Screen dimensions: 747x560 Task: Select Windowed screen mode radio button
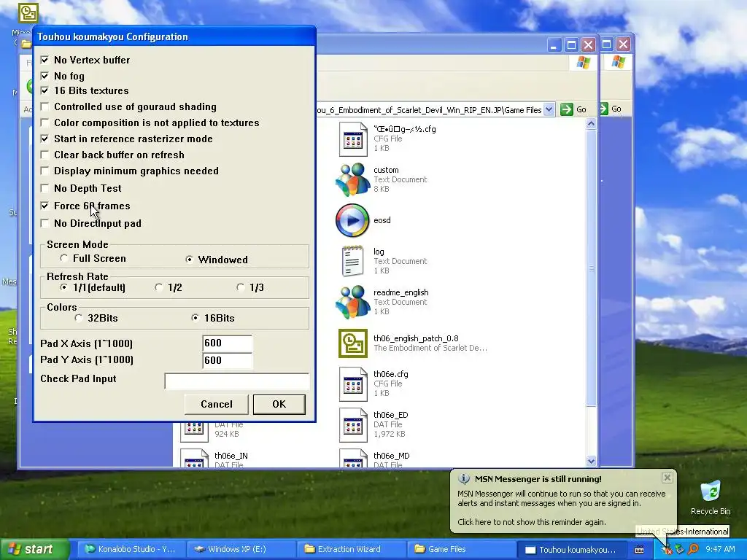tap(189, 260)
